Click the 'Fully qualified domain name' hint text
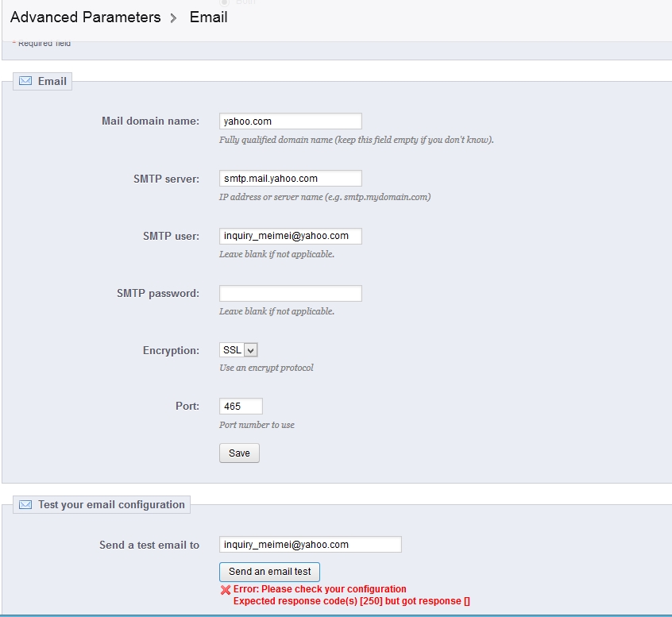 (x=356, y=140)
